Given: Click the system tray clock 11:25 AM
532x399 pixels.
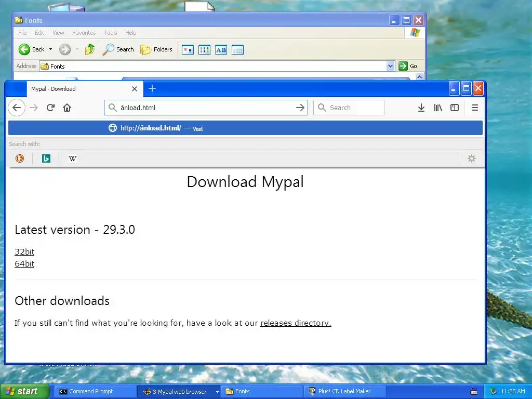Looking at the screenshot, I should (x=513, y=391).
